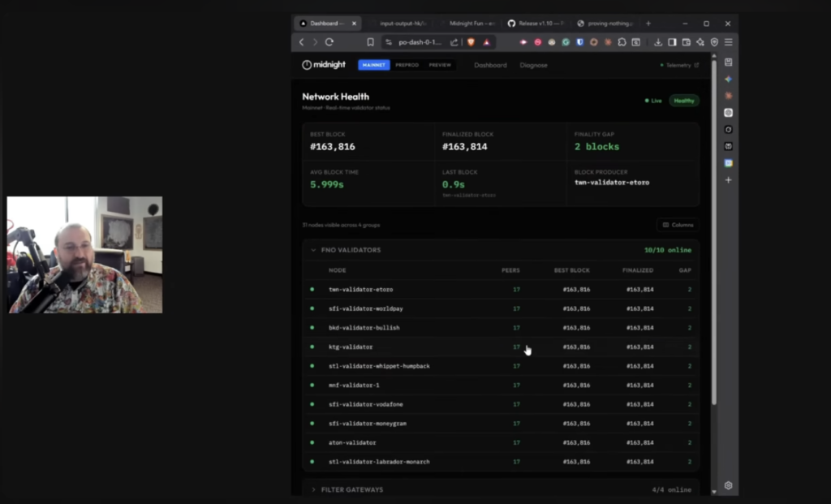Click the Brave Shields lion icon
Image resolution: width=831 pixels, height=504 pixels.
[471, 42]
